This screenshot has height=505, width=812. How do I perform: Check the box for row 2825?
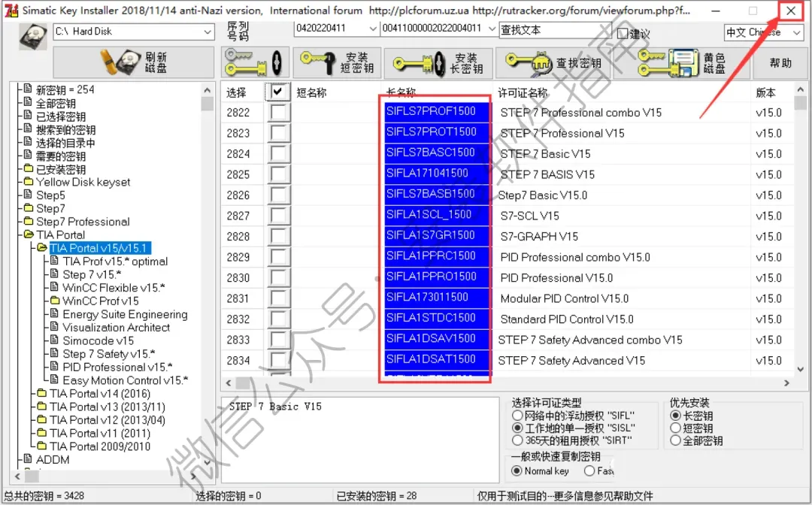pos(278,174)
